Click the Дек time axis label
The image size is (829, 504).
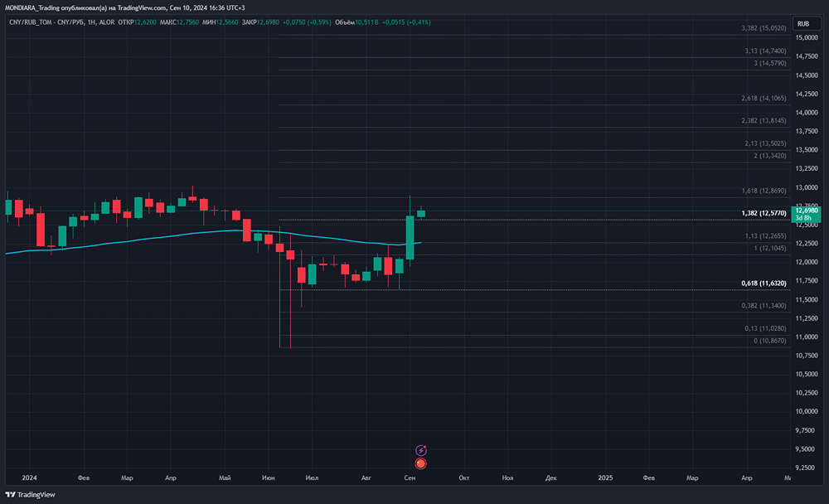click(x=551, y=477)
